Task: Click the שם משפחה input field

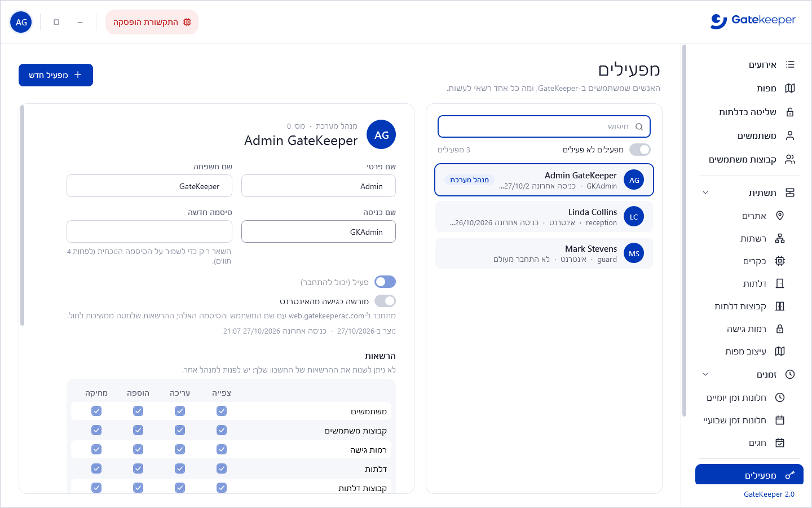Action: click(149, 186)
